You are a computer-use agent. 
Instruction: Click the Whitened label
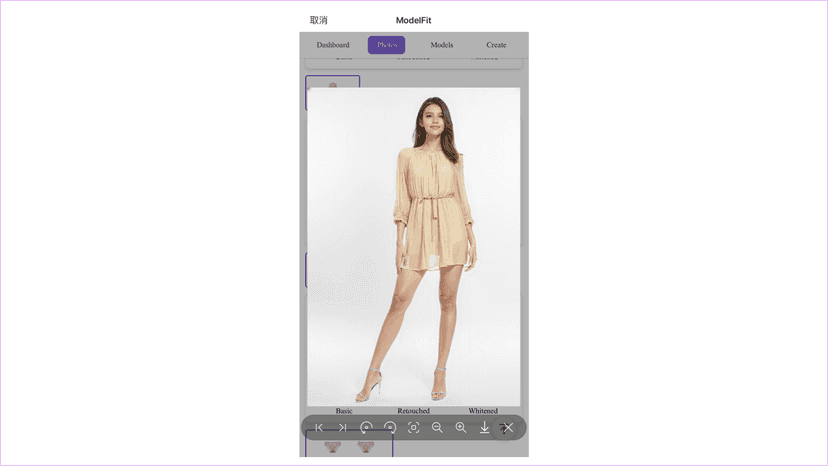point(483,411)
